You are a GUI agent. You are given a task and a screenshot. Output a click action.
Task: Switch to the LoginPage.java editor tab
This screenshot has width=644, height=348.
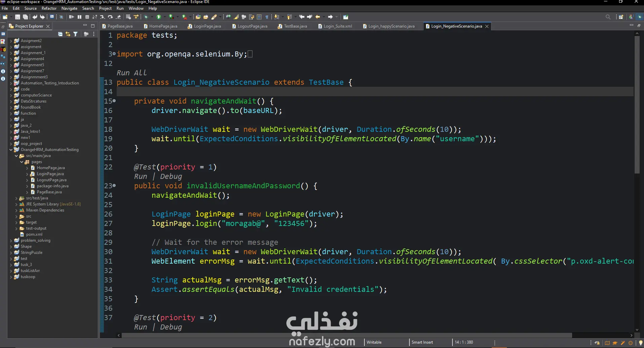[x=205, y=26]
